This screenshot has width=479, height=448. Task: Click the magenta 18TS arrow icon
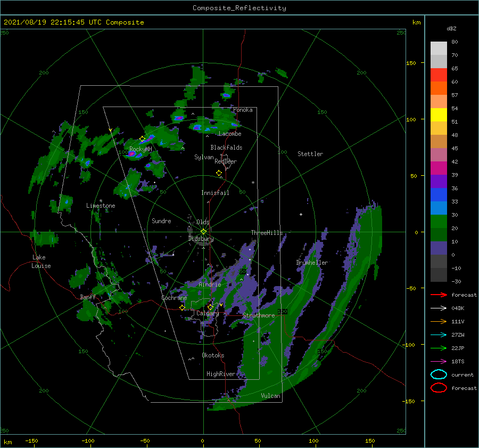click(x=439, y=362)
